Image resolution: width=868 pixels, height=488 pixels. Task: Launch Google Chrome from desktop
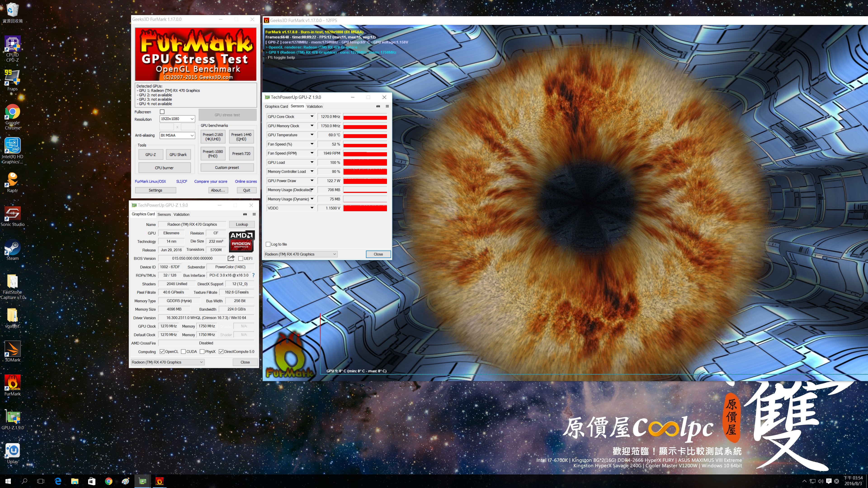pyautogui.click(x=12, y=117)
